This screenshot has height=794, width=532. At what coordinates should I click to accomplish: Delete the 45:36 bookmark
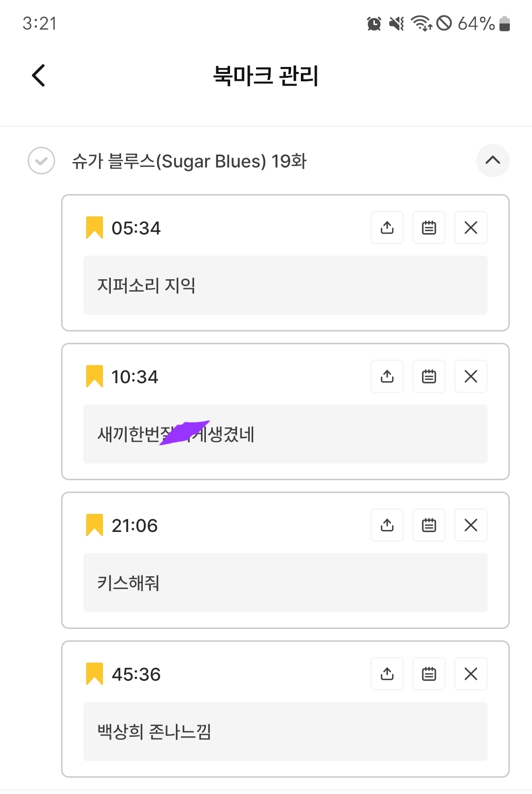point(471,674)
